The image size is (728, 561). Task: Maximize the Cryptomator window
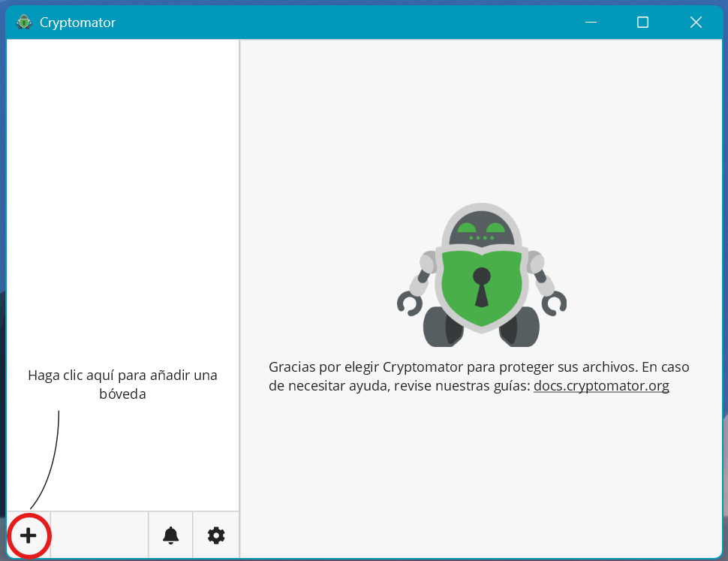642,23
